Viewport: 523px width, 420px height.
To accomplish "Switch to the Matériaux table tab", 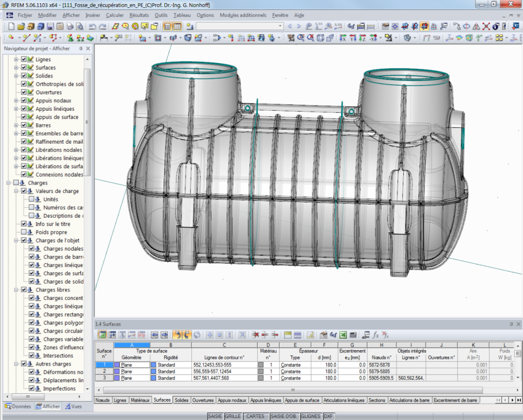I will pyautogui.click(x=140, y=400).
